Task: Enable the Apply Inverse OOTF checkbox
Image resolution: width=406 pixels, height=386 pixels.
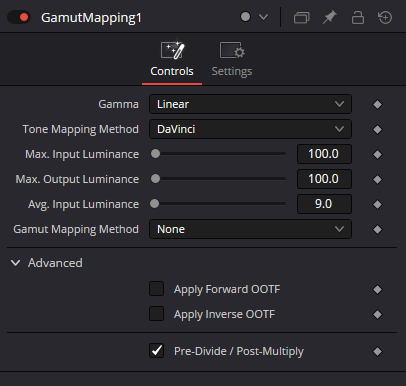Action: pos(156,314)
